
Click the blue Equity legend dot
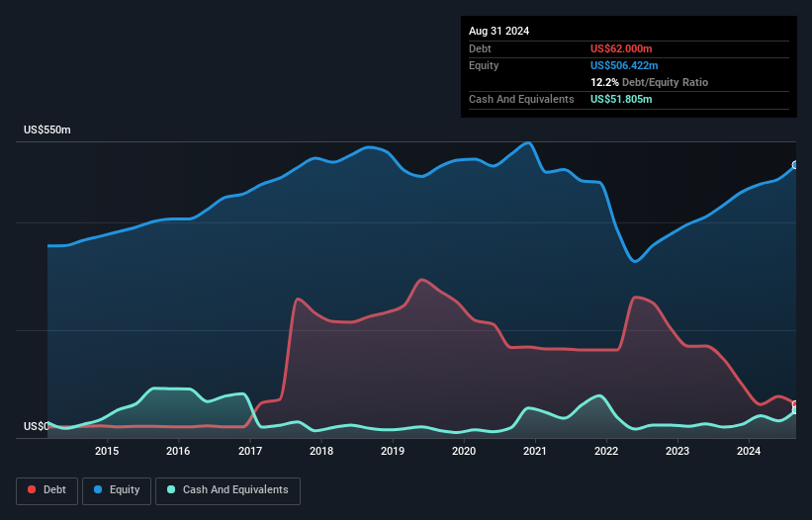(x=99, y=489)
